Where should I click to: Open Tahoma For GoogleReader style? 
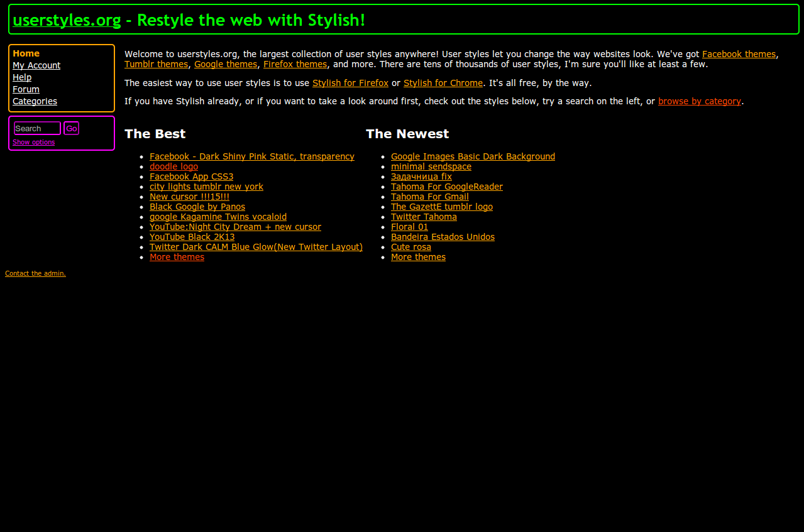(x=447, y=187)
